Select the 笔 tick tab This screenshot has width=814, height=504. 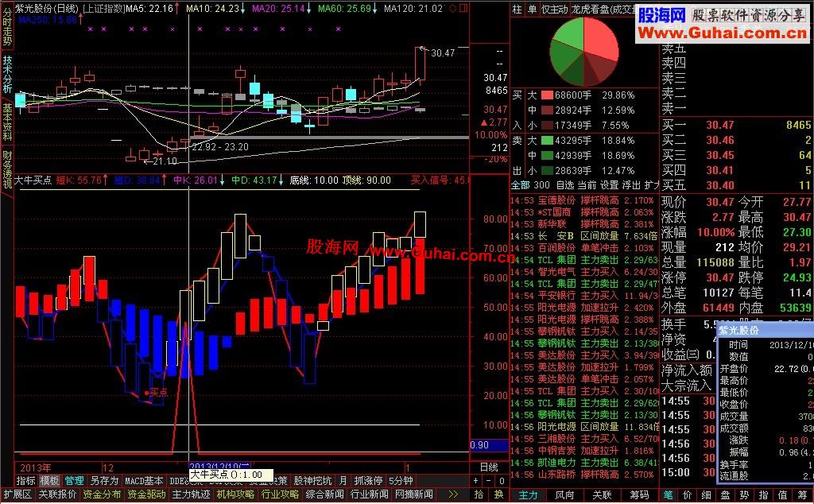(668, 495)
